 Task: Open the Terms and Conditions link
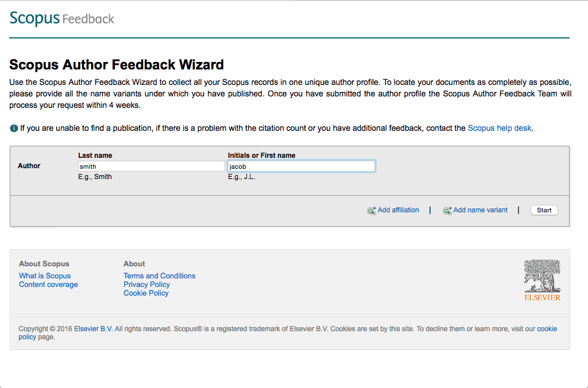tap(159, 276)
